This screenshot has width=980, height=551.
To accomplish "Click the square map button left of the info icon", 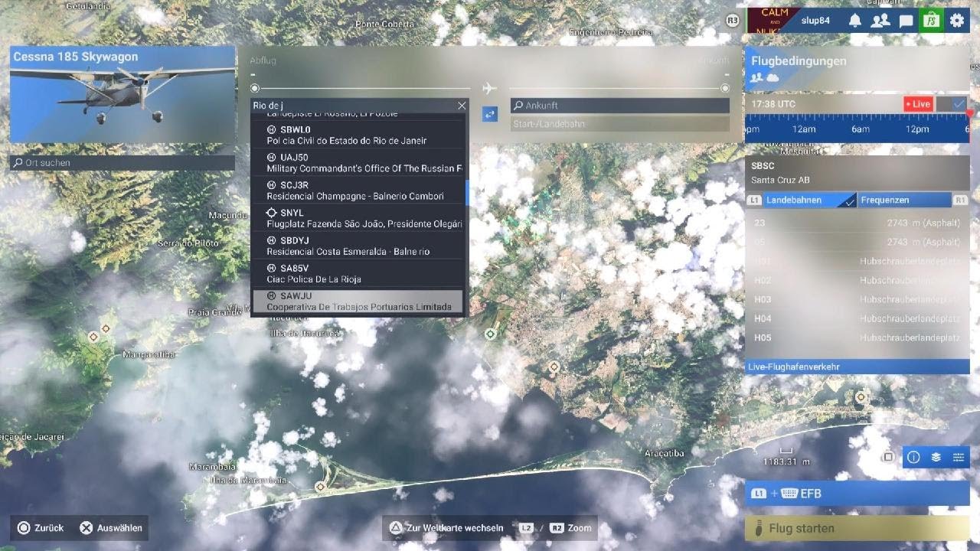I will coord(888,457).
